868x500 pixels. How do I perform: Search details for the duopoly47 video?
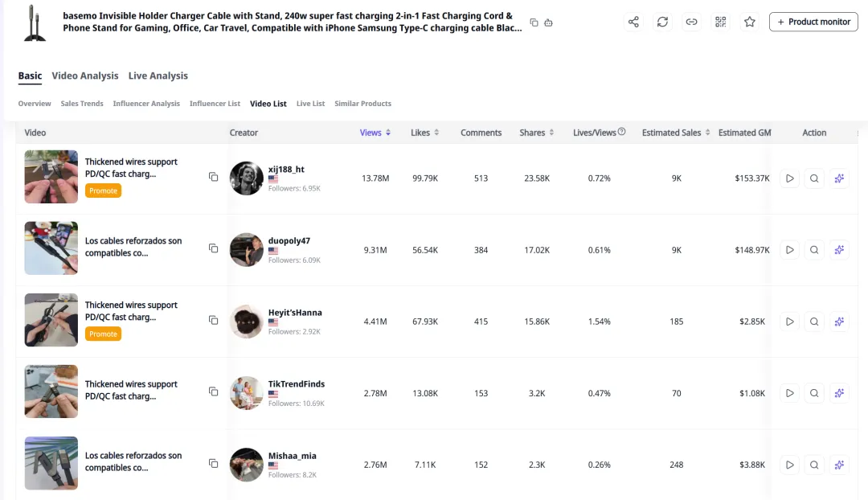tap(814, 250)
